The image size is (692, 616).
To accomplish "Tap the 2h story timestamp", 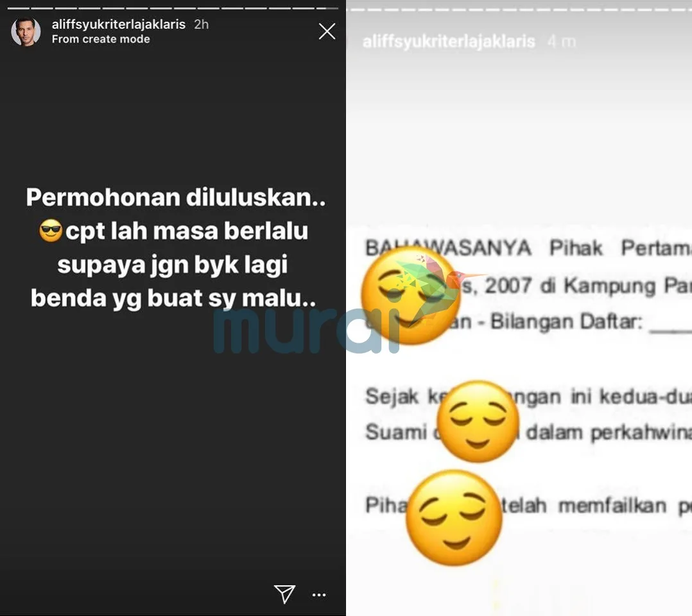I will [x=202, y=24].
